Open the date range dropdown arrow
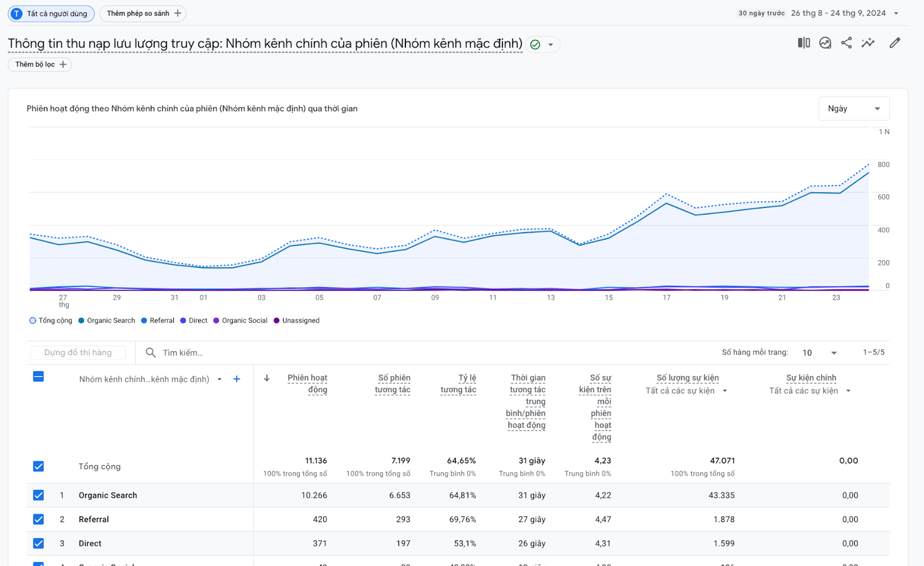Screen dimensions: 924x566 [x=896, y=13]
